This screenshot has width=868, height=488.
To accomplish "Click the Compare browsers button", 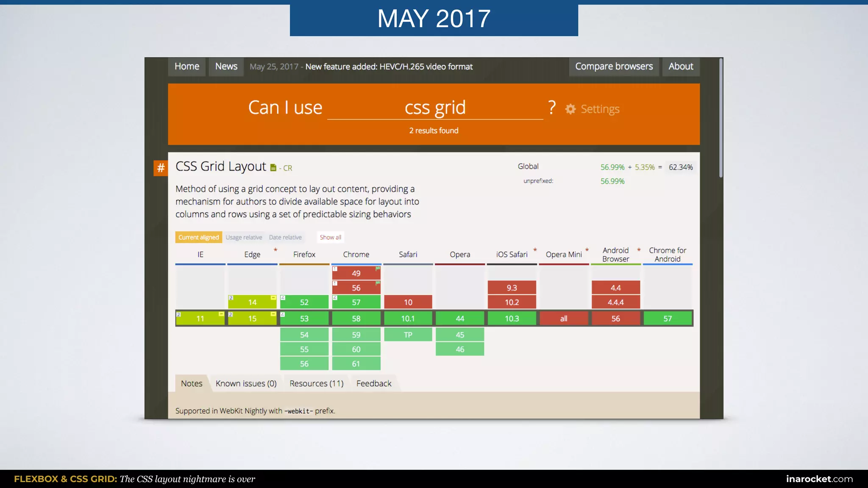I will tap(614, 67).
